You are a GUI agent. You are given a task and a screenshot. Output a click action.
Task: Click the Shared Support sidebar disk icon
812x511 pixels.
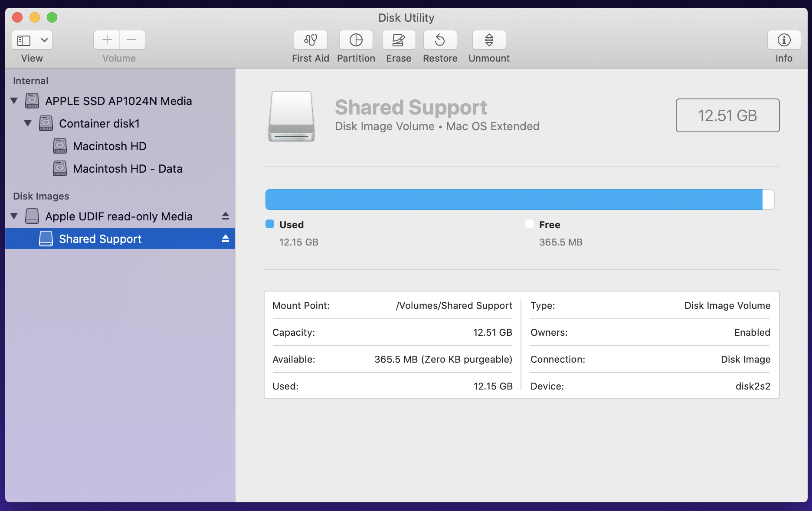pyautogui.click(x=46, y=239)
